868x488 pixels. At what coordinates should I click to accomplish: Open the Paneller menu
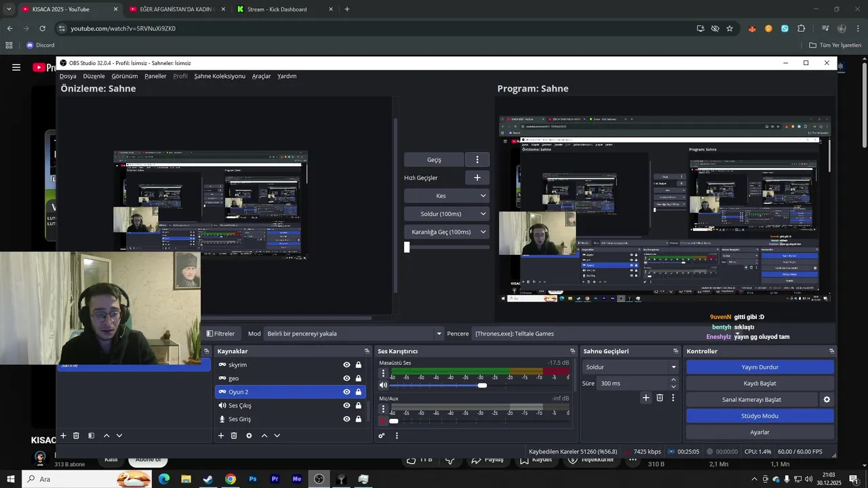pyautogui.click(x=155, y=76)
